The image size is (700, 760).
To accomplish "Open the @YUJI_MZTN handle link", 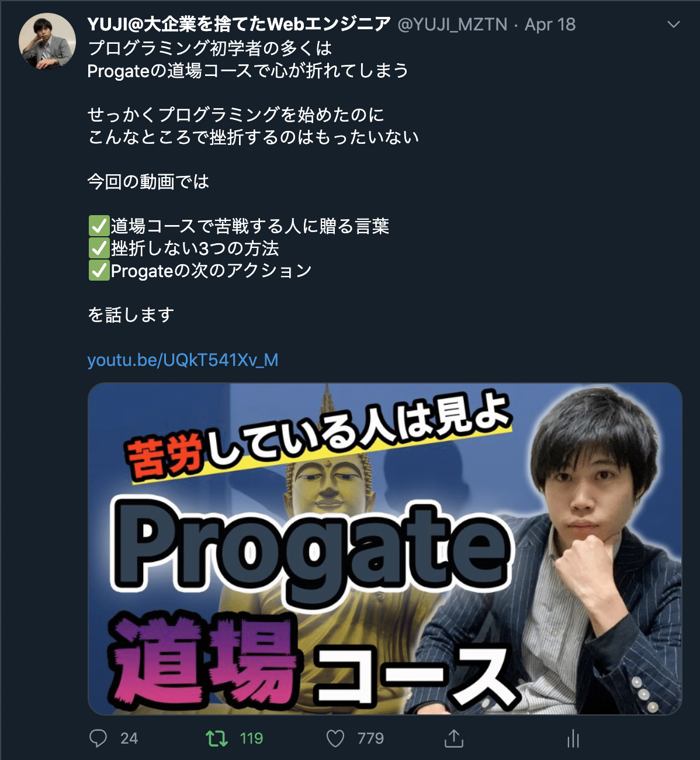I will coord(452,25).
